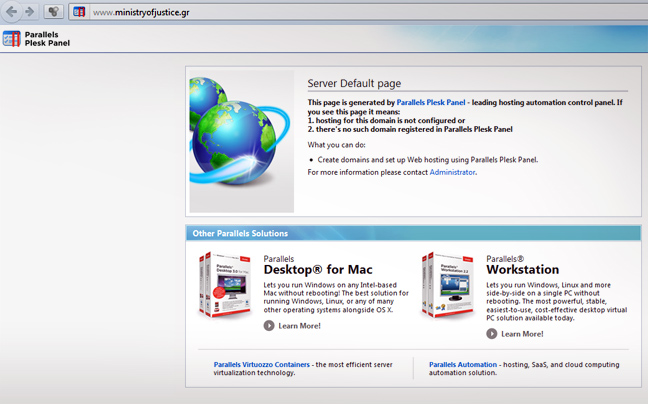
Task: Click the globe illustration image
Action: click(x=242, y=141)
